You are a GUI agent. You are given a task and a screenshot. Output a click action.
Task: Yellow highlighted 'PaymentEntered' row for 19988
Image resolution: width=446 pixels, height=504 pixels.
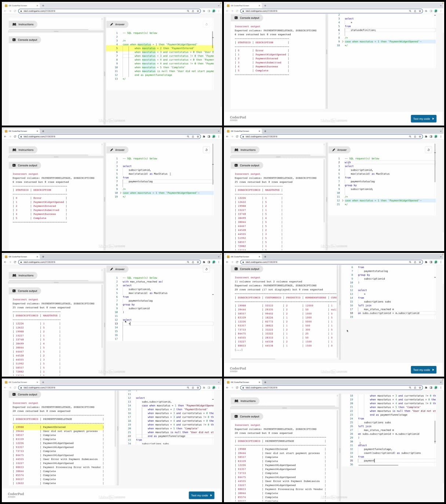(58, 427)
